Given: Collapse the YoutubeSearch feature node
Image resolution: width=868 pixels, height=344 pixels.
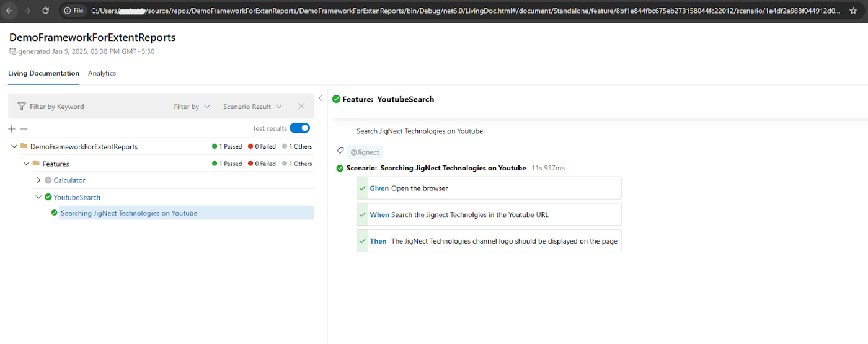Looking at the screenshot, I should [x=38, y=197].
